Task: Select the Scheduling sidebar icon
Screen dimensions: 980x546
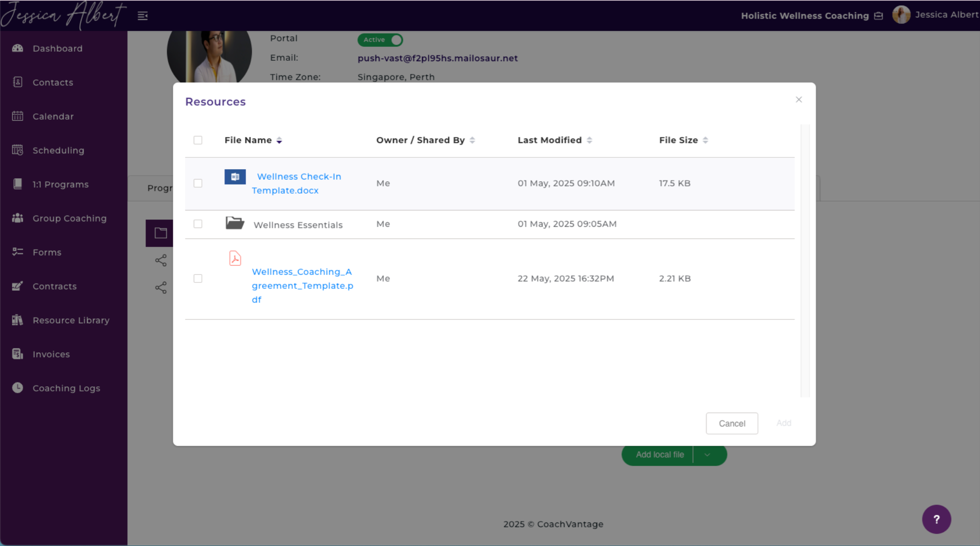Action: click(18, 150)
